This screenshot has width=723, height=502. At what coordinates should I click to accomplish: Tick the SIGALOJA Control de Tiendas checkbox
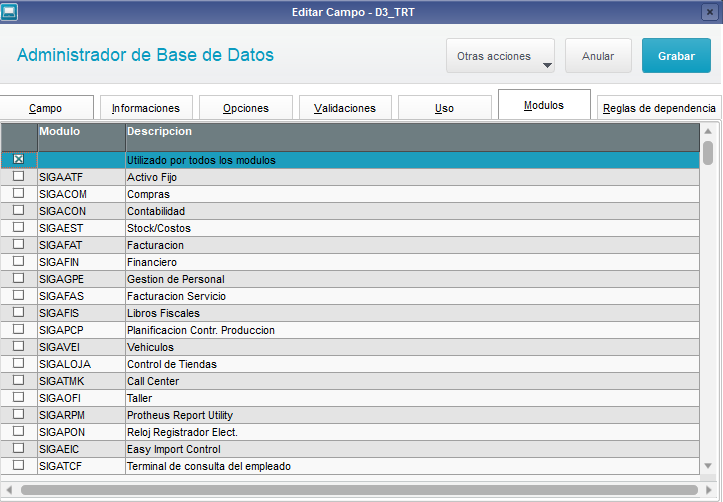click(18, 363)
